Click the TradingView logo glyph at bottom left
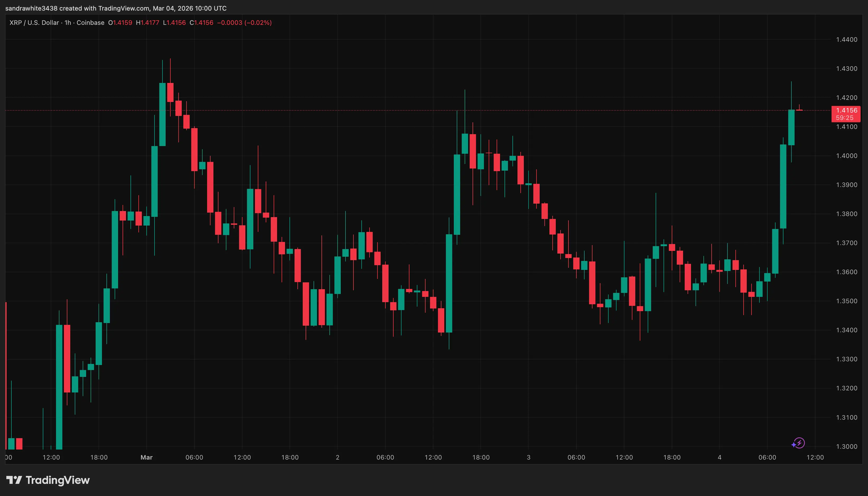868x496 pixels. [14, 480]
